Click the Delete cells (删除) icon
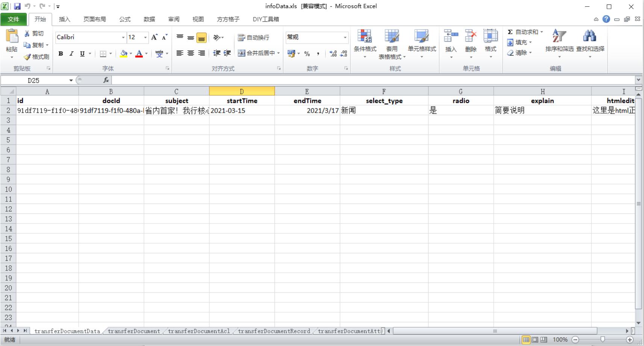This screenshot has width=644, height=346. (470, 37)
